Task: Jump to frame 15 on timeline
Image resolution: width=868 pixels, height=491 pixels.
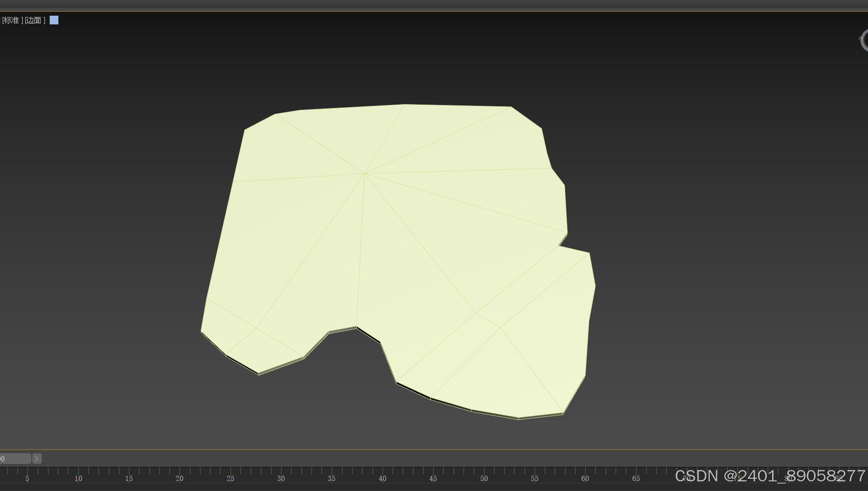Action: (x=129, y=478)
